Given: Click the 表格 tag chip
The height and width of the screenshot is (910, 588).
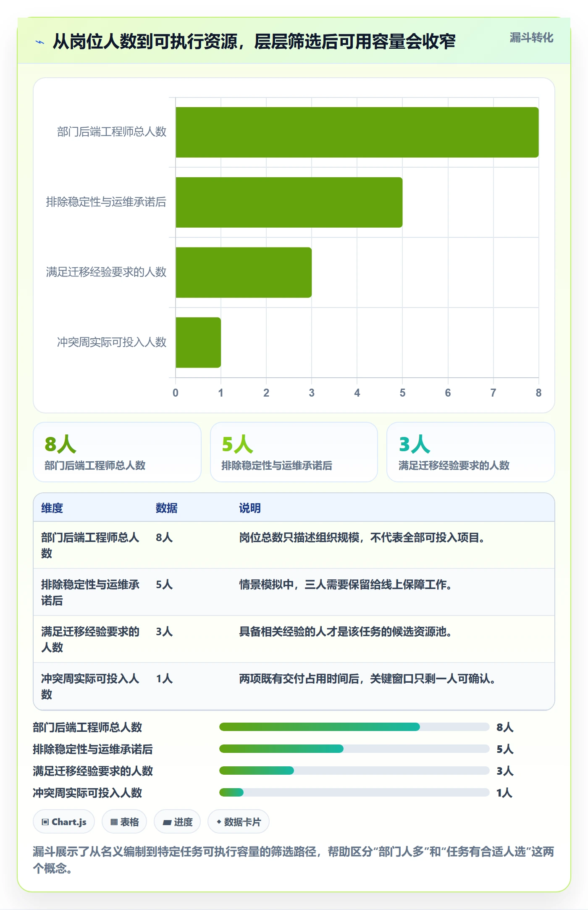Looking at the screenshot, I should (x=124, y=821).
